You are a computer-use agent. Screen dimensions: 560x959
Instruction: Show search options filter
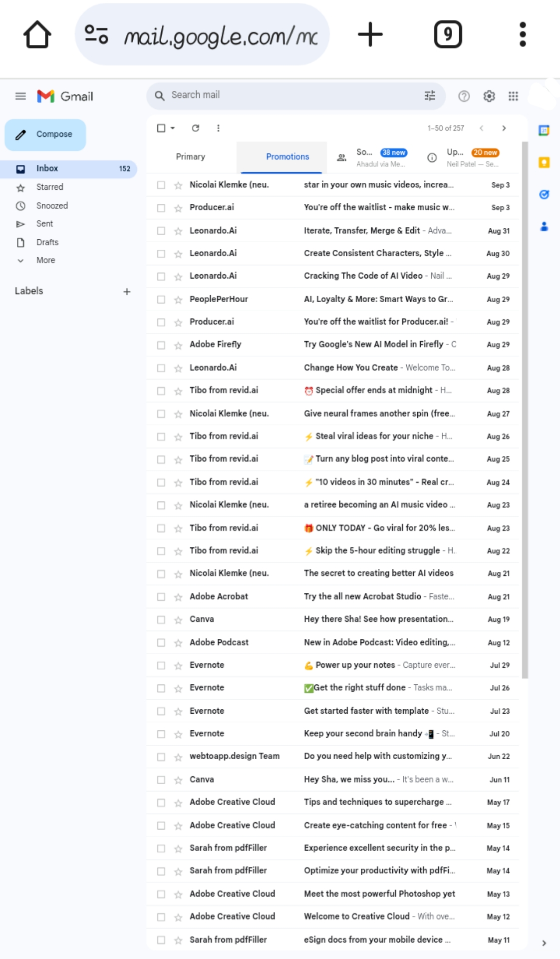(x=429, y=95)
